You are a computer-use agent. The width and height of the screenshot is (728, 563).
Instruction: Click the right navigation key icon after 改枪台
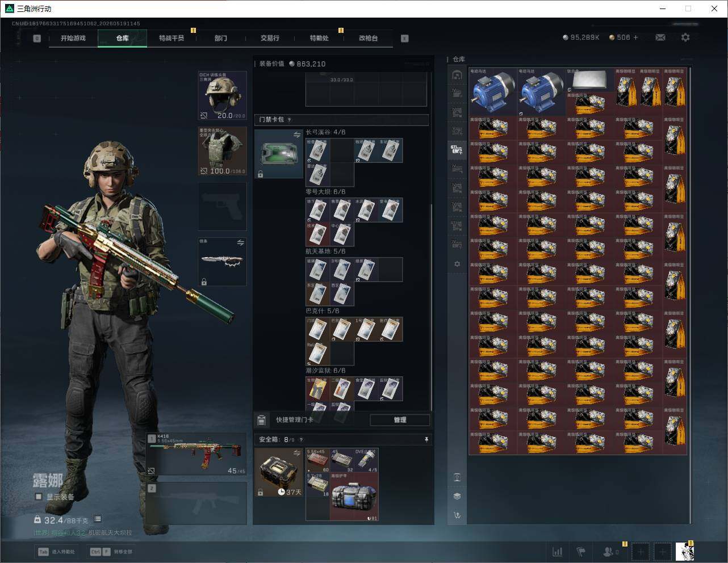405,38
